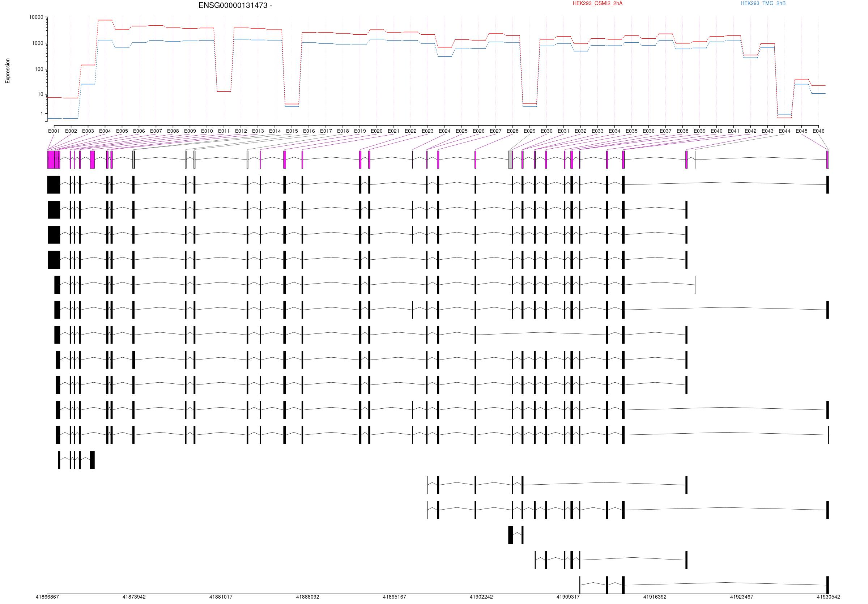Click exon label E019
The width and height of the screenshot is (868, 604).
pyautogui.click(x=360, y=131)
